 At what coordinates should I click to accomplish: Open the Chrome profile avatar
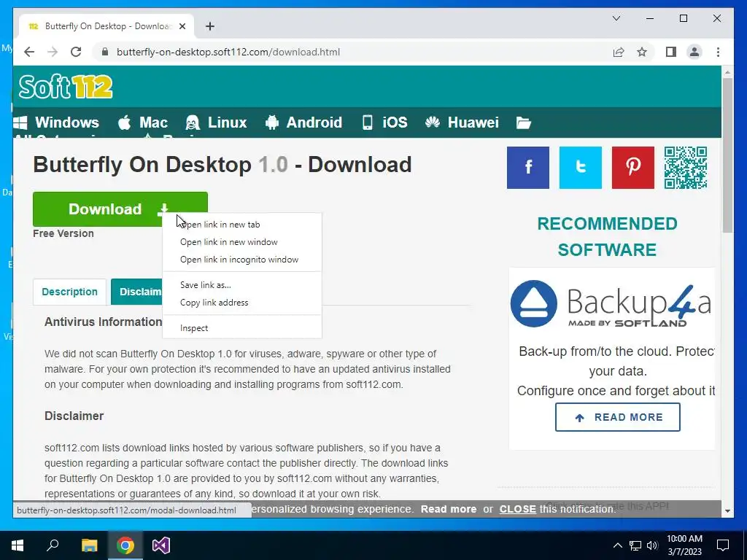pos(694,52)
